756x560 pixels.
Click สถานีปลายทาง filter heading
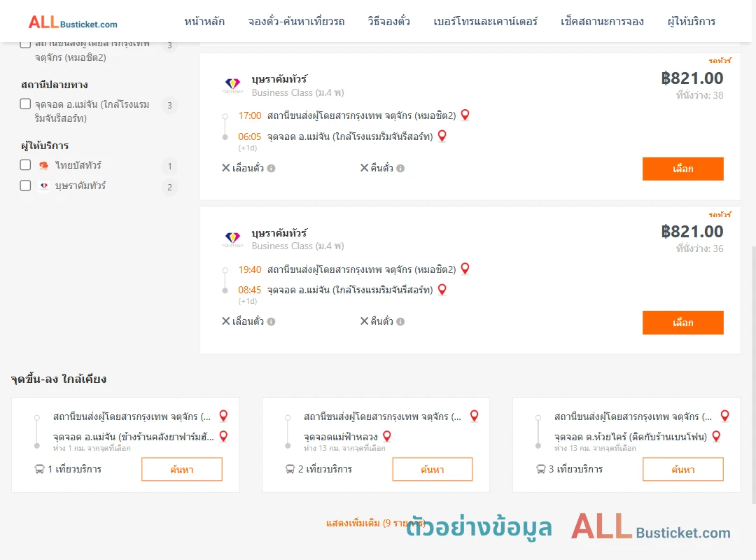click(x=55, y=85)
